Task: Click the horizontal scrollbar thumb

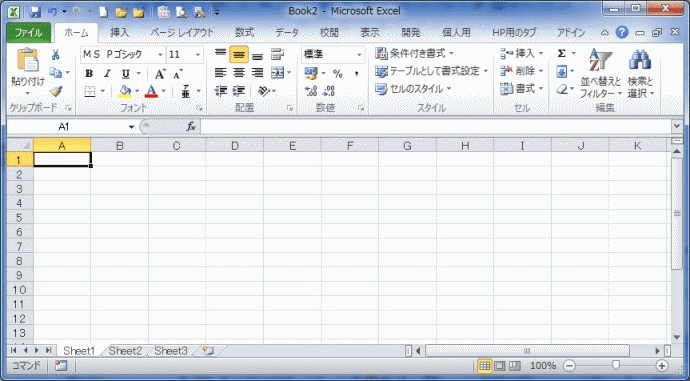Action: point(527,351)
